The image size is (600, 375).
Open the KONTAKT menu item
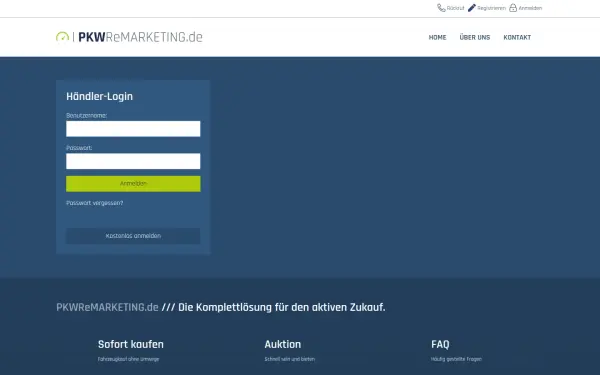[x=517, y=38]
